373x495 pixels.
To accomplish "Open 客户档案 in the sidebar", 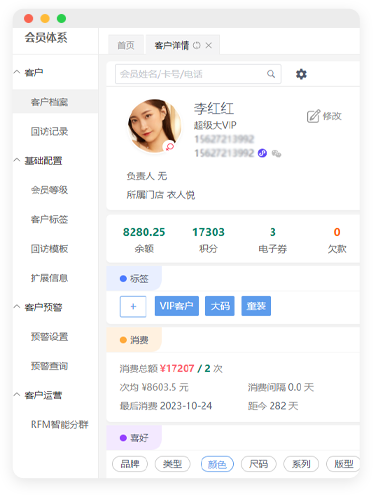I will tap(55, 102).
